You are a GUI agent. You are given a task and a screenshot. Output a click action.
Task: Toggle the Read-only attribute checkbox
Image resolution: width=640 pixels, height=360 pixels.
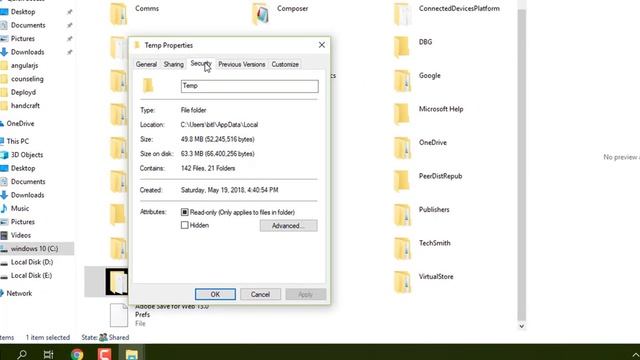pos(184,212)
